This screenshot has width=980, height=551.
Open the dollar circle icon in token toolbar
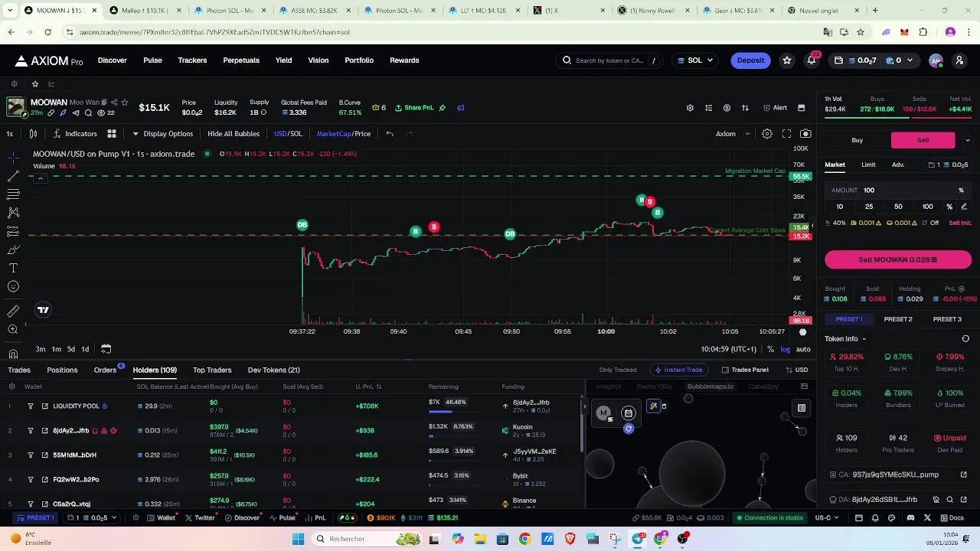coord(727,108)
